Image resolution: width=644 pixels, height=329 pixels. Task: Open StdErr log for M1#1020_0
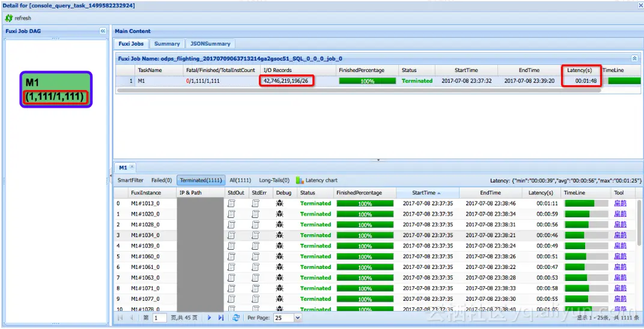pyautogui.click(x=255, y=214)
